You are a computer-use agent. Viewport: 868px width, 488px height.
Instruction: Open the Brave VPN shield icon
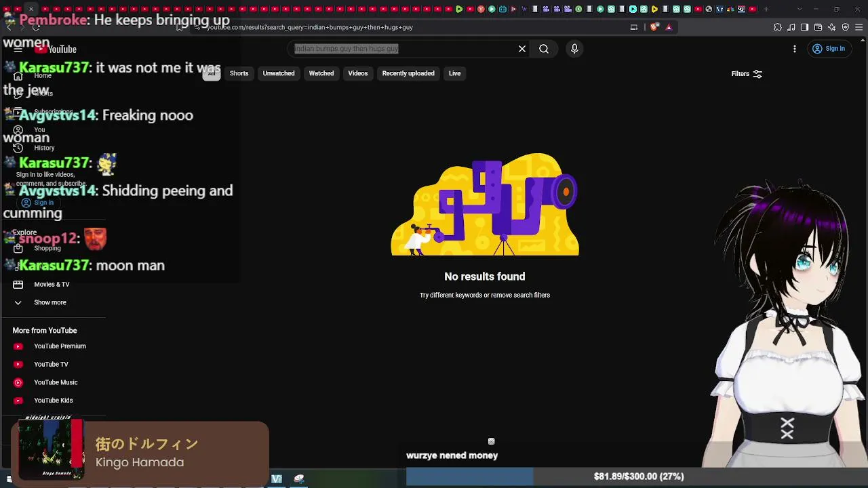(846, 27)
